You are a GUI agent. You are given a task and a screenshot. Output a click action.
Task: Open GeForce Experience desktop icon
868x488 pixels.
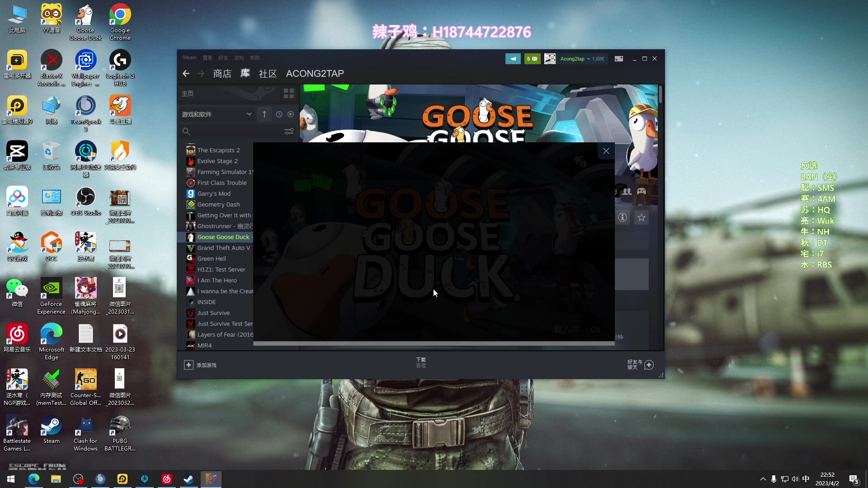(51, 296)
